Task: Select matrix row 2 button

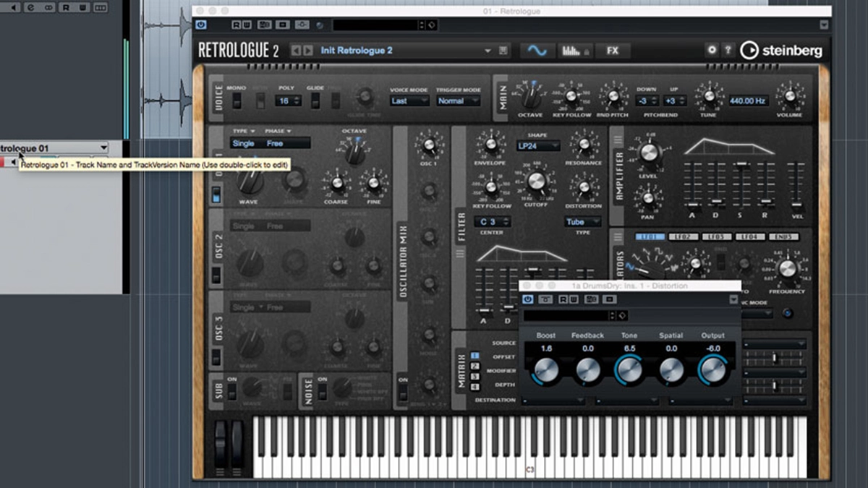Action: pos(475,366)
